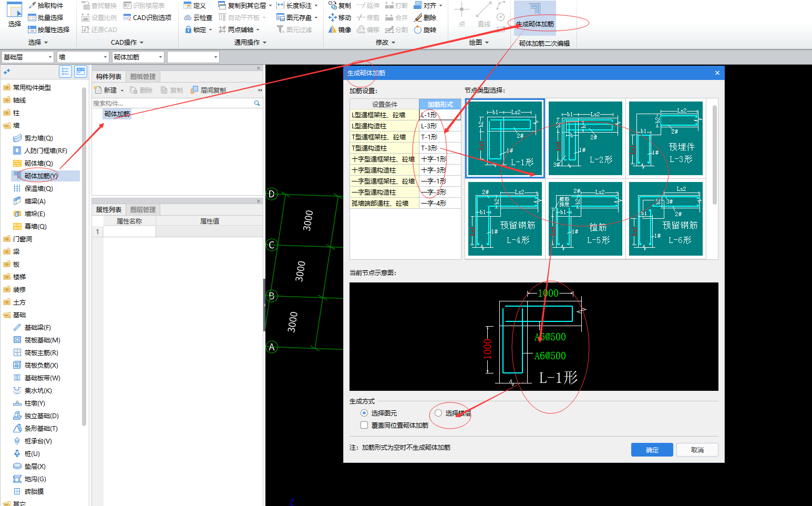Open the empty fourth toolbar dropdown

point(193,57)
